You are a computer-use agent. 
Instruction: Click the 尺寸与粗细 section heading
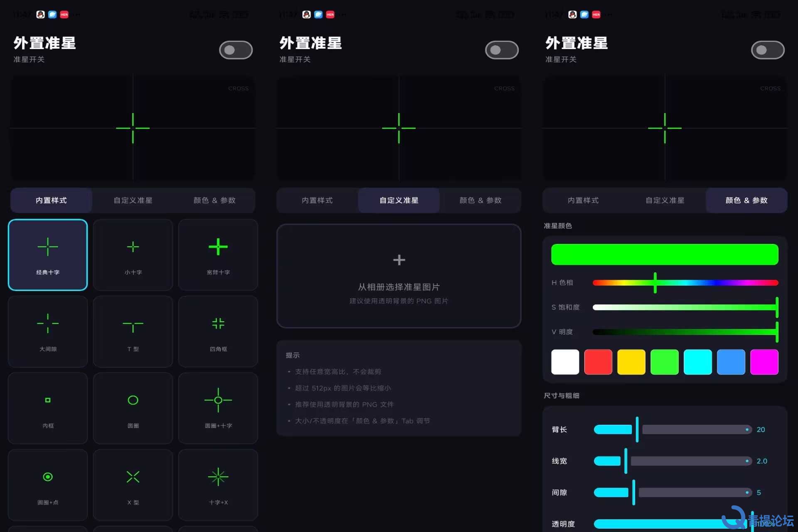(x=562, y=396)
